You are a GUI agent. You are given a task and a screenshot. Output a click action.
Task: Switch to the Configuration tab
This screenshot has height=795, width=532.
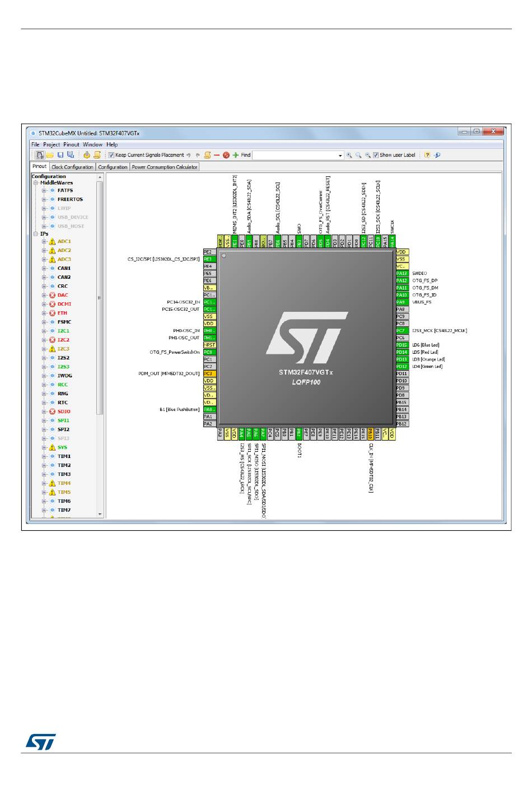113,167
